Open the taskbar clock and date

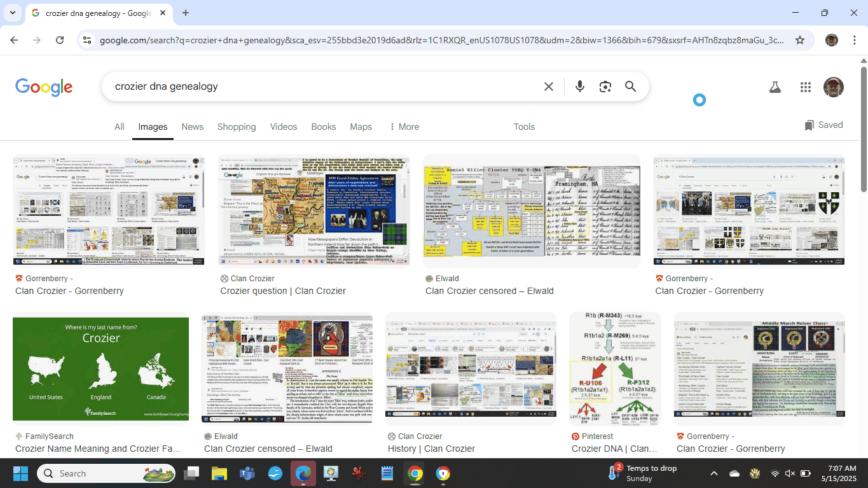point(839,473)
